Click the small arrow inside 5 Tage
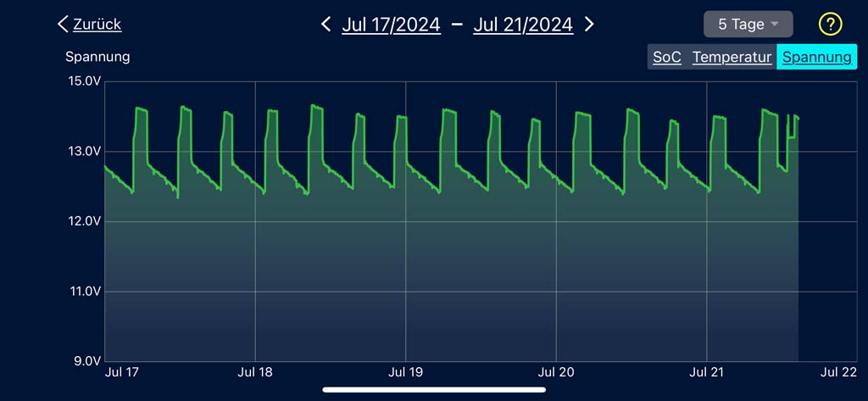 coord(775,25)
